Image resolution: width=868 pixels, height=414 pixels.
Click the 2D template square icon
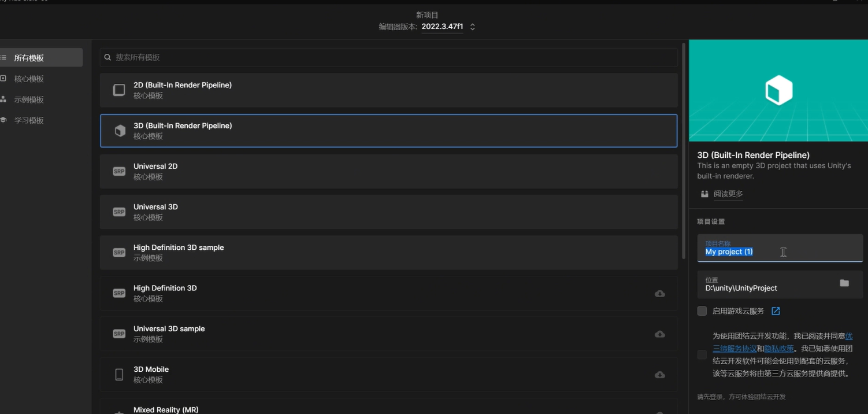coord(119,90)
